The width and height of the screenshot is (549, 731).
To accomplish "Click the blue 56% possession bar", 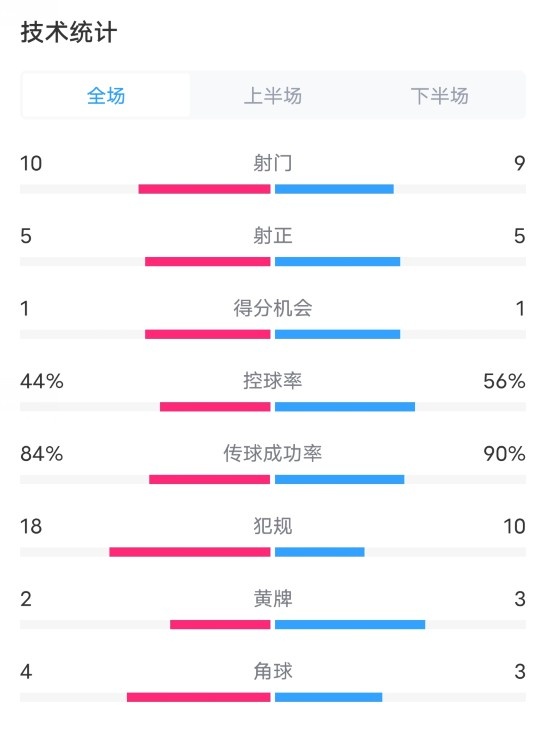I will click(345, 407).
